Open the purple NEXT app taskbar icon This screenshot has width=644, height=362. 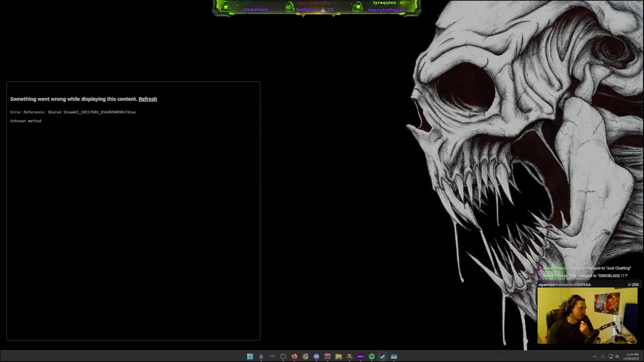[x=361, y=356]
